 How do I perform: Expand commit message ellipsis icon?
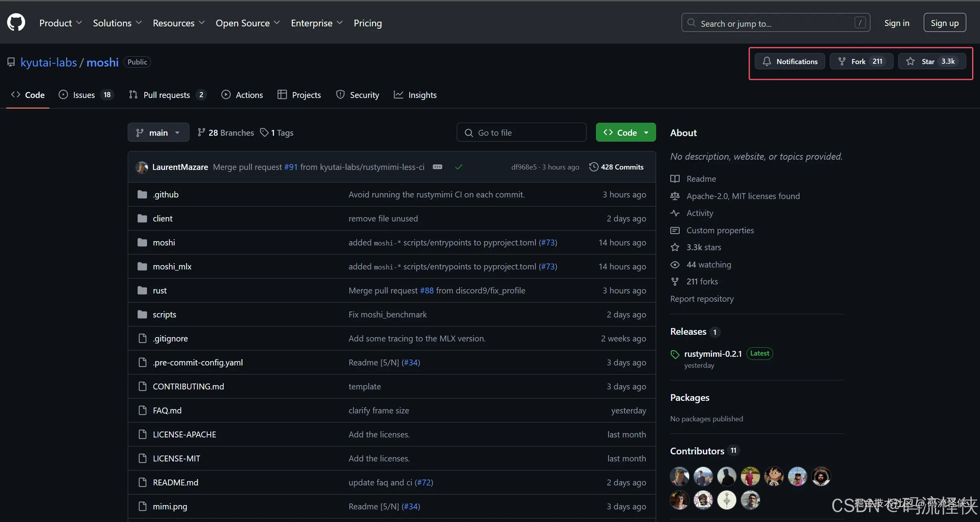[438, 167]
